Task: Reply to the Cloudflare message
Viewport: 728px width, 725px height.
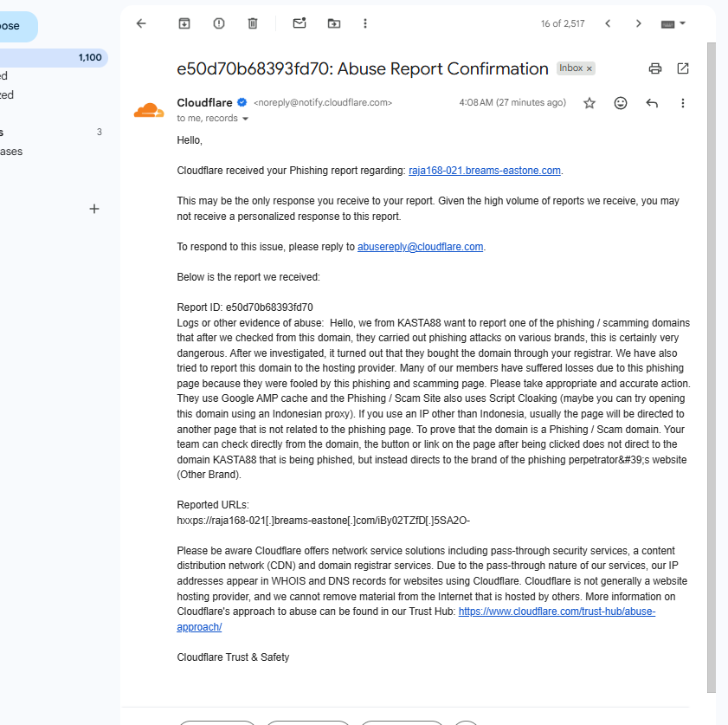Action: click(652, 103)
